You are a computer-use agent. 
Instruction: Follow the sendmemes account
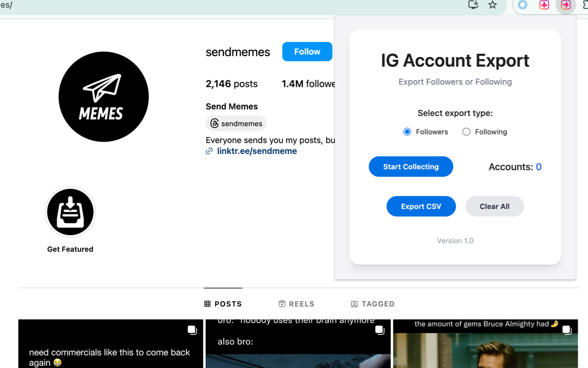click(x=307, y=52)
